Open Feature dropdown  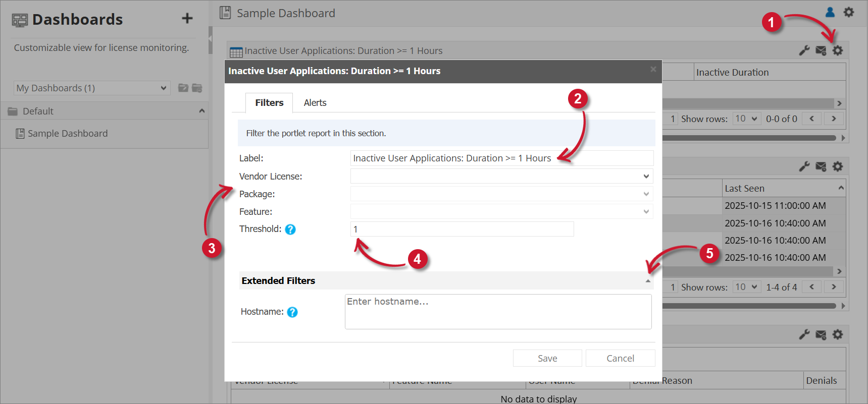502,211
